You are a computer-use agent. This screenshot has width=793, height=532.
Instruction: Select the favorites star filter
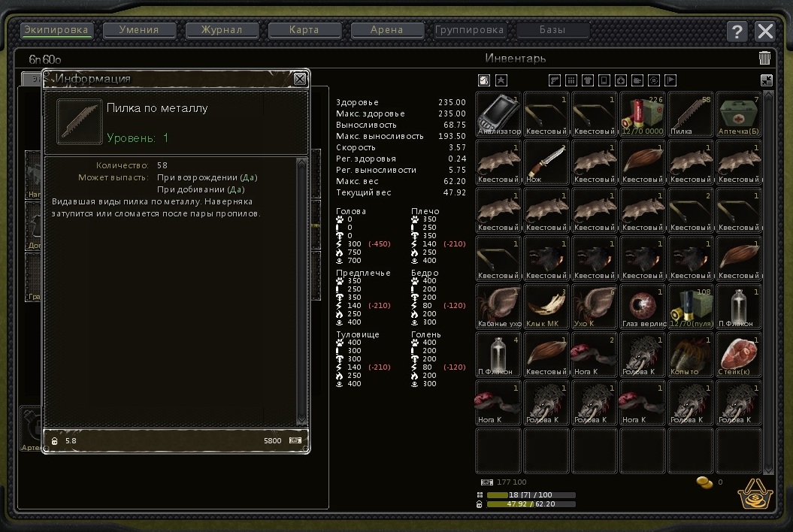pos(501,80)
